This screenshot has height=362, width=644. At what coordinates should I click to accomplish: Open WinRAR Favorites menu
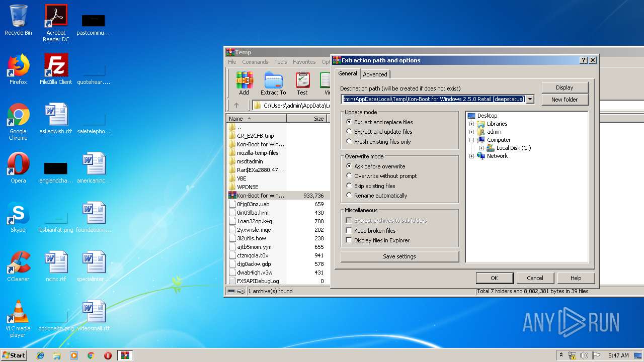point(304,62)
